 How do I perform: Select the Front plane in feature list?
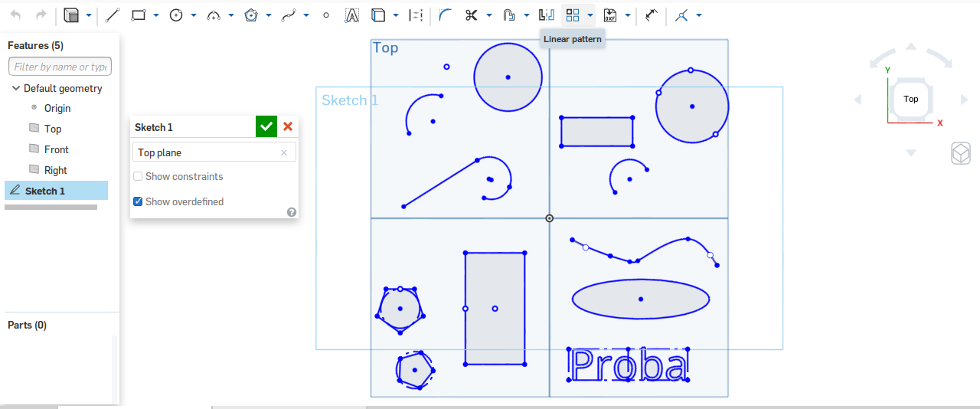point(56,149)
